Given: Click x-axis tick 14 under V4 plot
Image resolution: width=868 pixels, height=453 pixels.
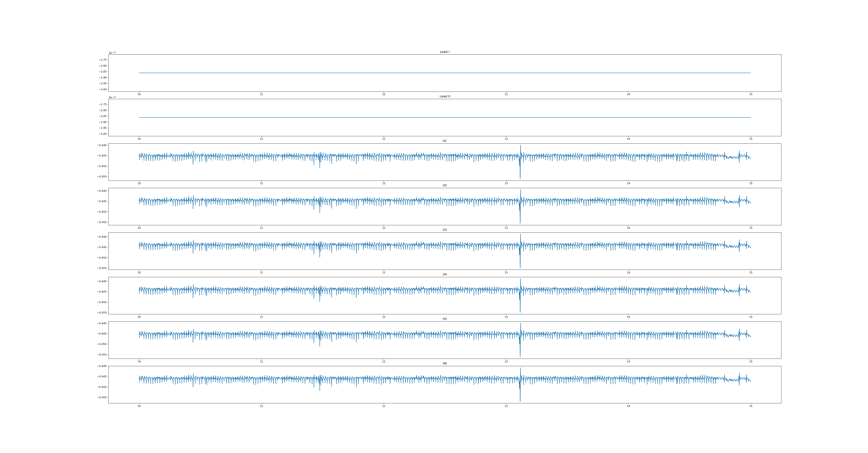Looking at the screenshot, I should click(x=628, y=317).
